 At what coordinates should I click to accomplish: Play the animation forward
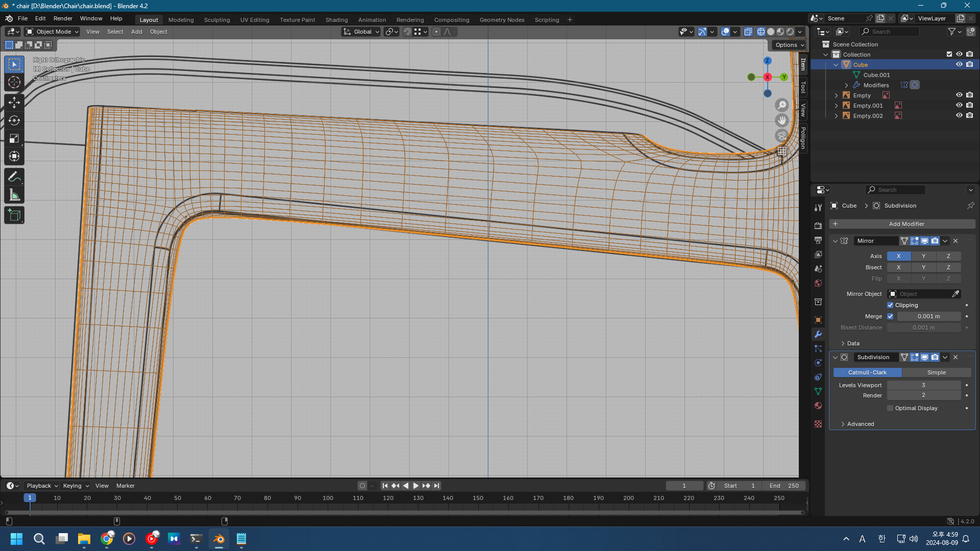416,486
